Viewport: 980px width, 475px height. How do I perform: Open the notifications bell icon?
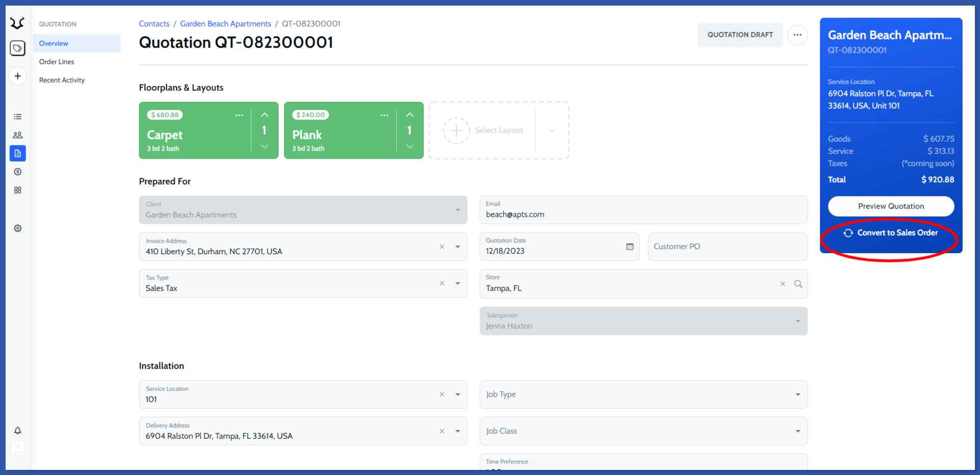point(18,431)
